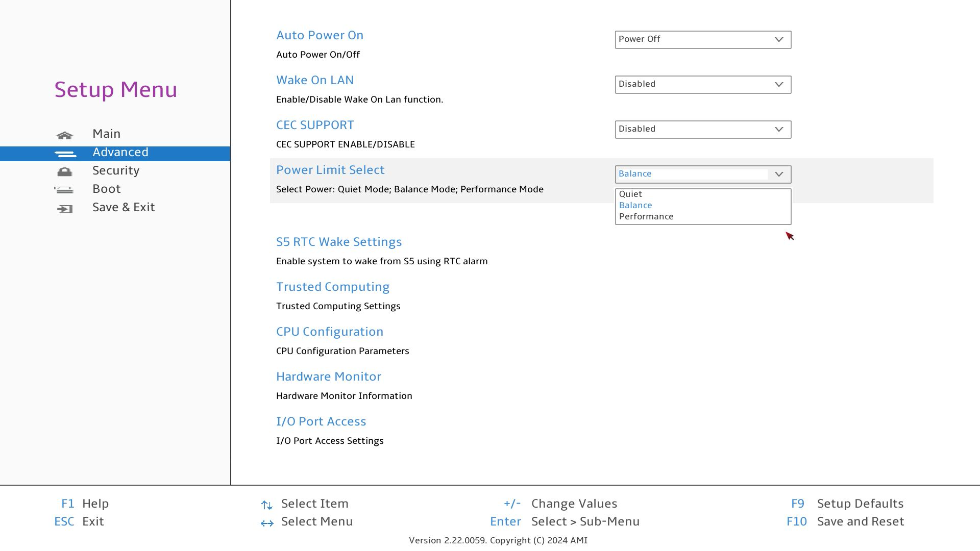Screen dimensions: 980x551
Task: Go to the Boot menu tab
Action: (107, 189)
